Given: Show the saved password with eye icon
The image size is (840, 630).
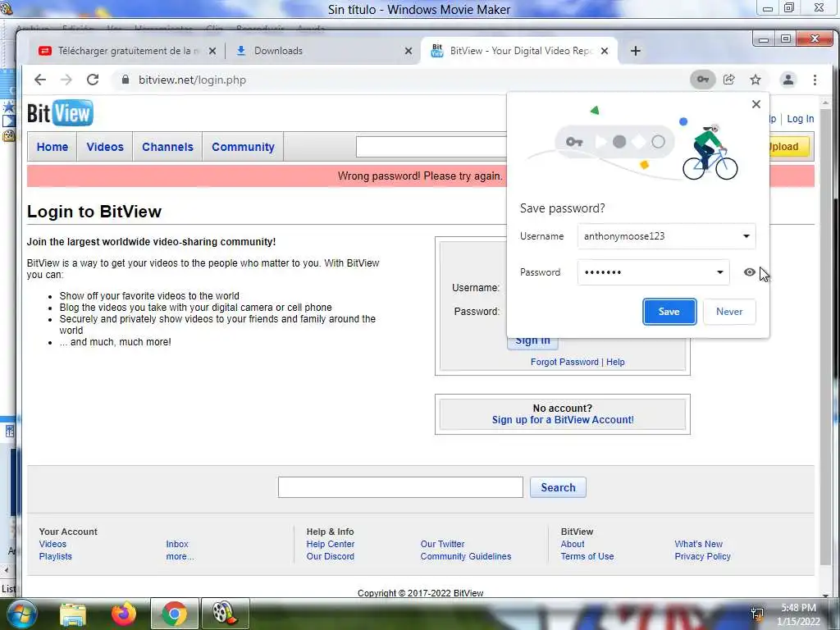Looking at the screenshot, I should (750, 272).
